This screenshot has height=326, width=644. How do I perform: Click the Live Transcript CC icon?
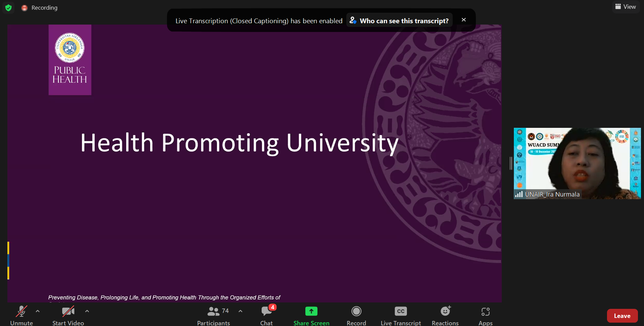coord(401,312)
